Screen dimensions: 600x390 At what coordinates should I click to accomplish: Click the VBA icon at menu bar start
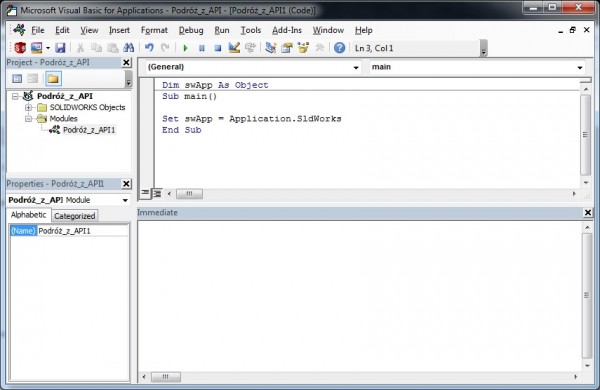tap(19, 30)
